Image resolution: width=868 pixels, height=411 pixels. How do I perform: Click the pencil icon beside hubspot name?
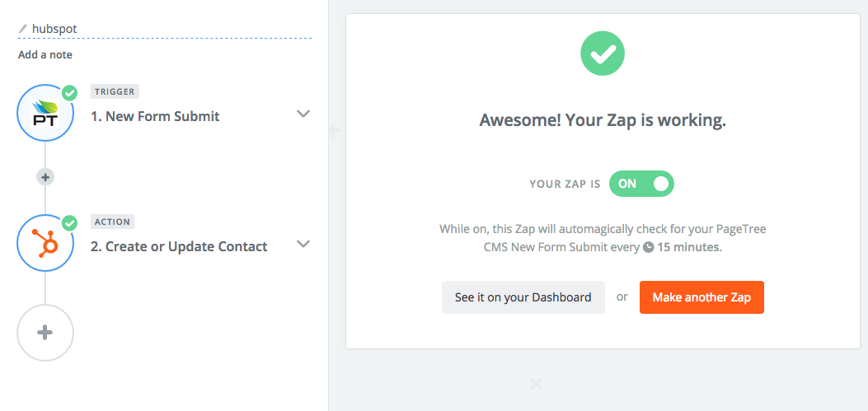point(23,28)
